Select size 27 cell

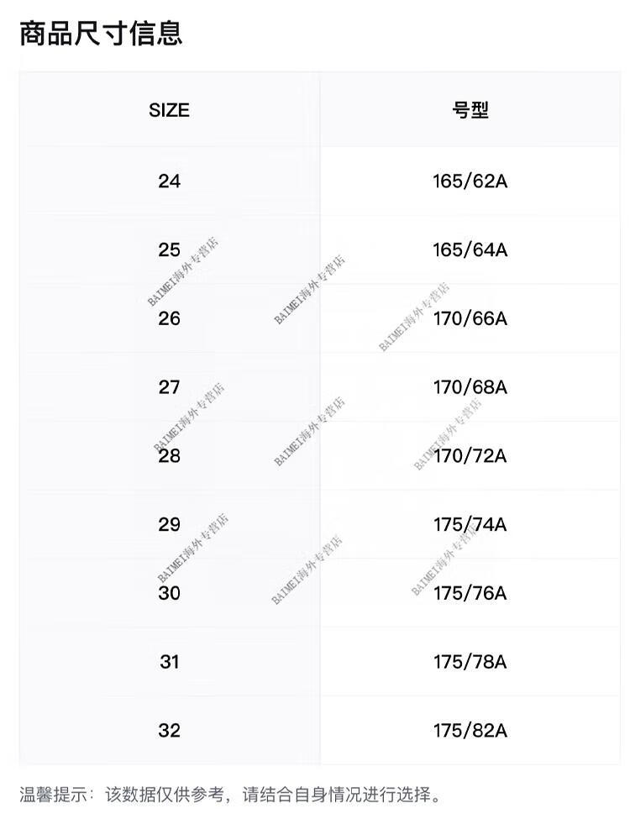[x=170, y=386]
